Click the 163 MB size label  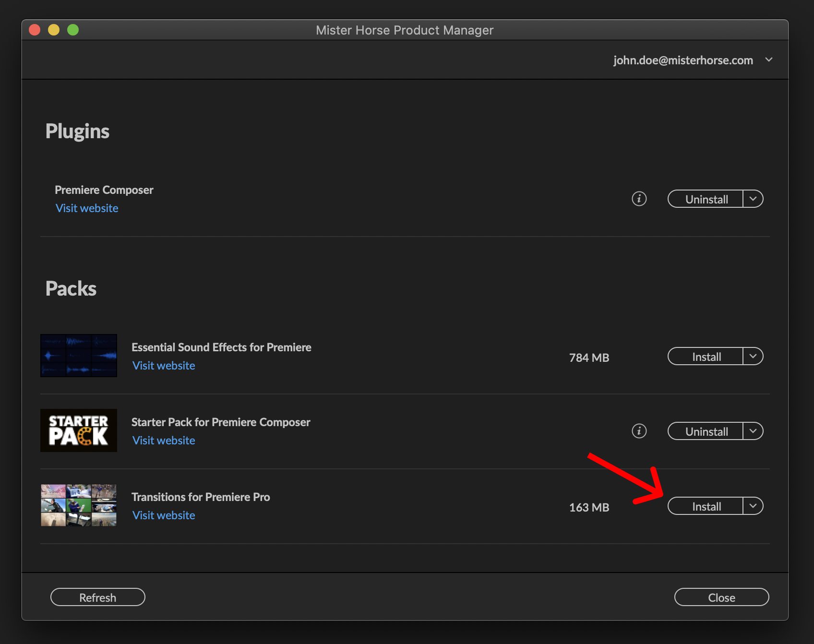(x=589, y=507)
